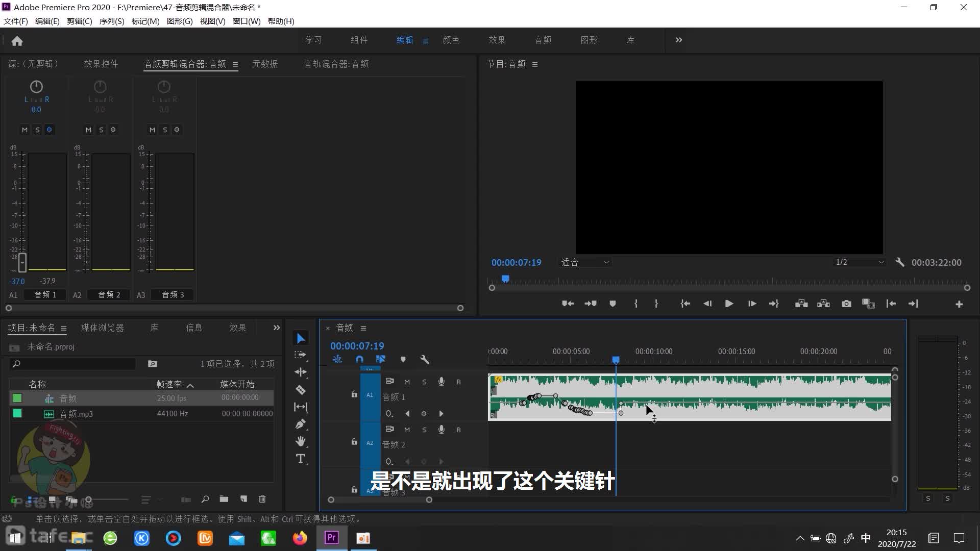Select the Ripple Edit tool

[301, 372]
